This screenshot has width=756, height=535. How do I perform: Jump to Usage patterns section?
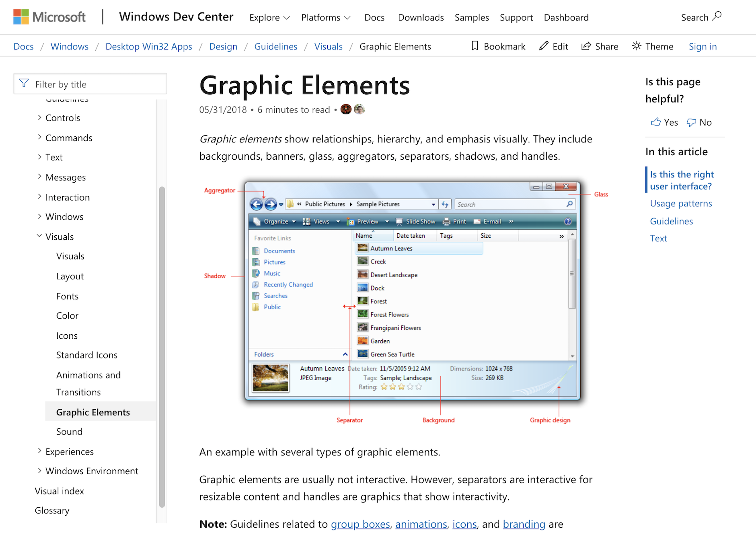coord(681,204)
